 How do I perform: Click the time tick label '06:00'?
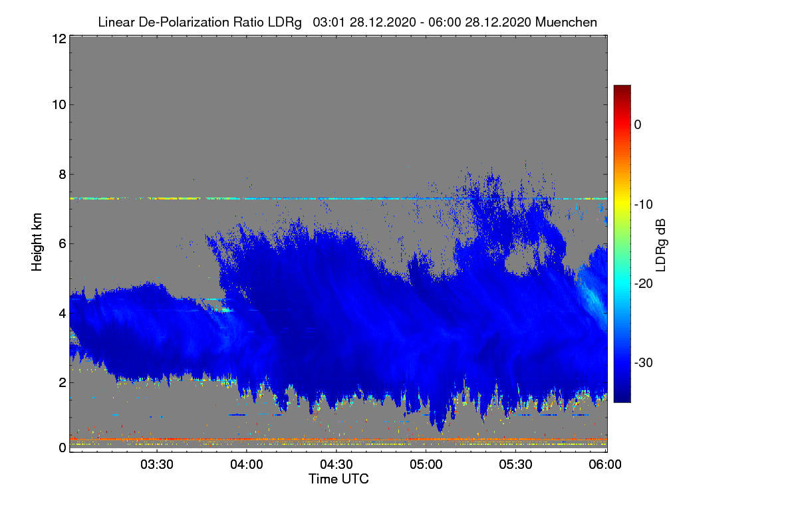606,465
